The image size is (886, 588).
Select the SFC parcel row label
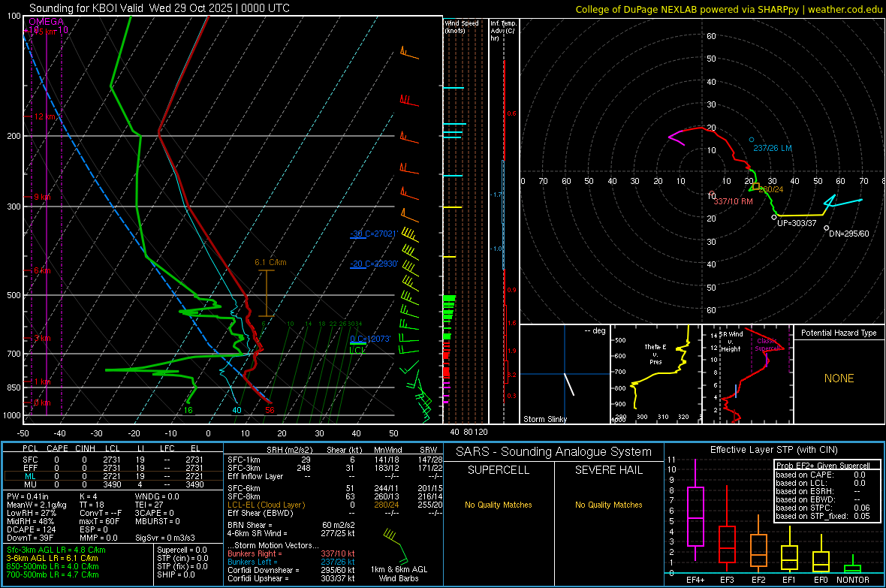pos(30,460)
